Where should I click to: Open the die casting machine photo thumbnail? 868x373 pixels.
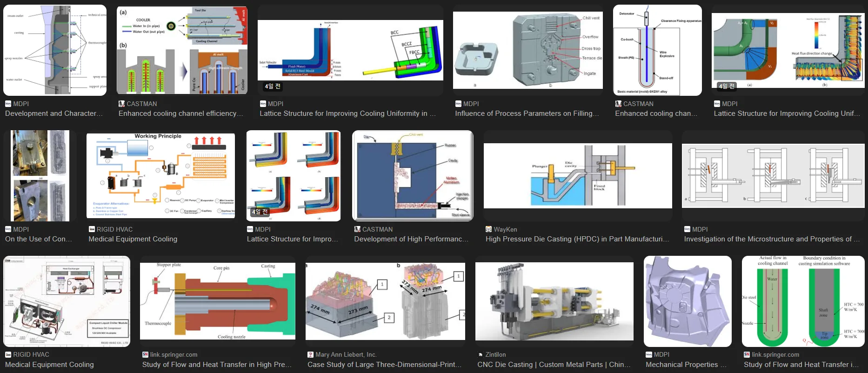pos(554,301)
